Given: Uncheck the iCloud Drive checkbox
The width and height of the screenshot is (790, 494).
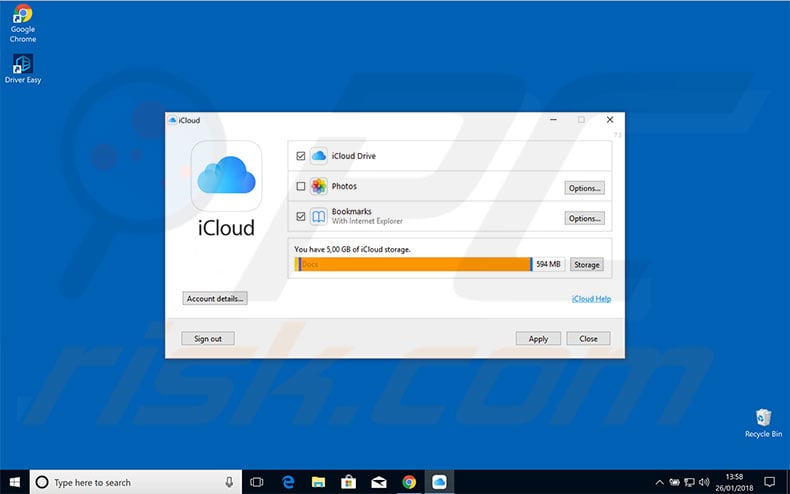Looking at the screenshot, I should 301,156.
